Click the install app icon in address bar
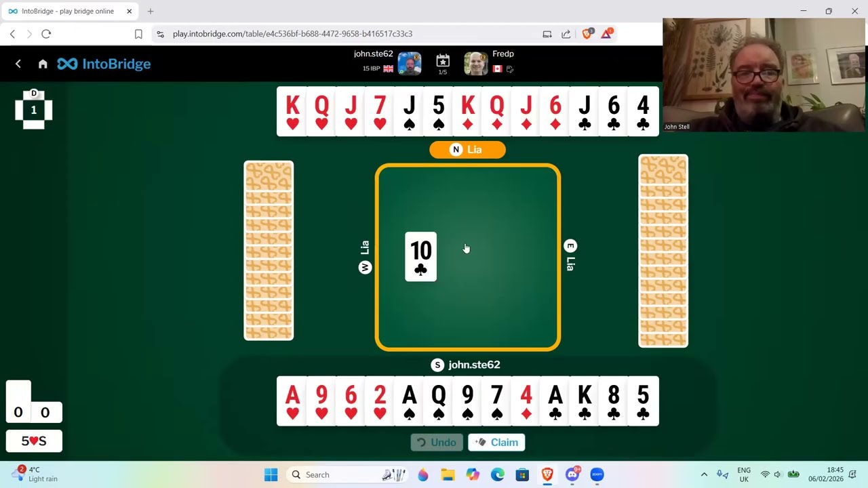 [x=547, y=34]
